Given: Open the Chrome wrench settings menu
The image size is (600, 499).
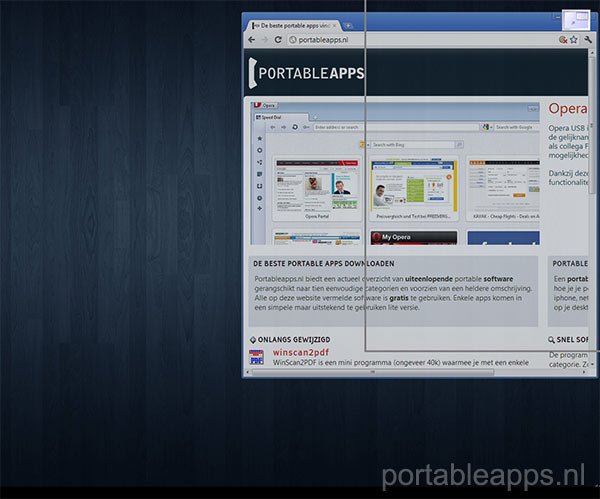Looking at the screenshot, I should pos(589,39).
